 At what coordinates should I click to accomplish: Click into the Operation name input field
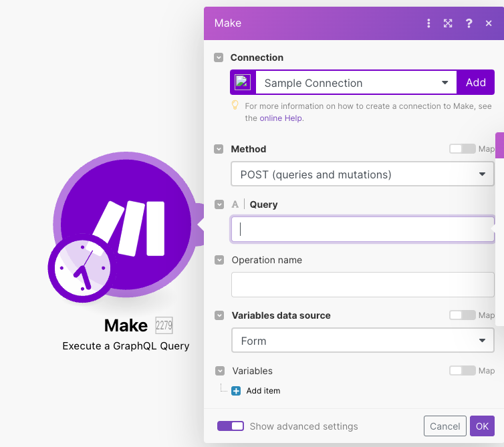tap(362, 285)
